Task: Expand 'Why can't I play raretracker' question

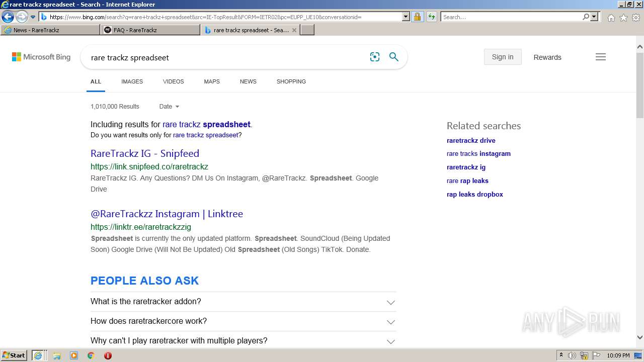Action: [243, 341]
